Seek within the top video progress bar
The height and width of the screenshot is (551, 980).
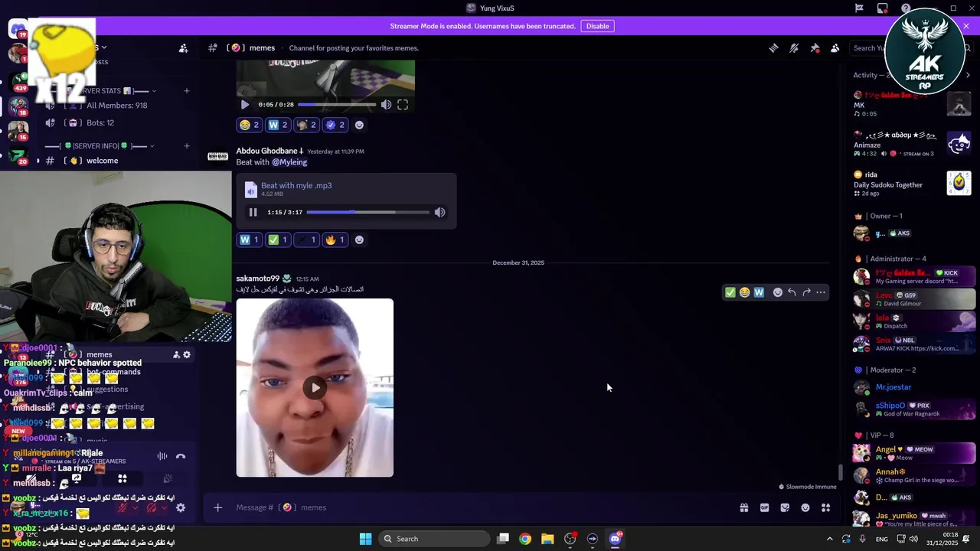point(337,105)
